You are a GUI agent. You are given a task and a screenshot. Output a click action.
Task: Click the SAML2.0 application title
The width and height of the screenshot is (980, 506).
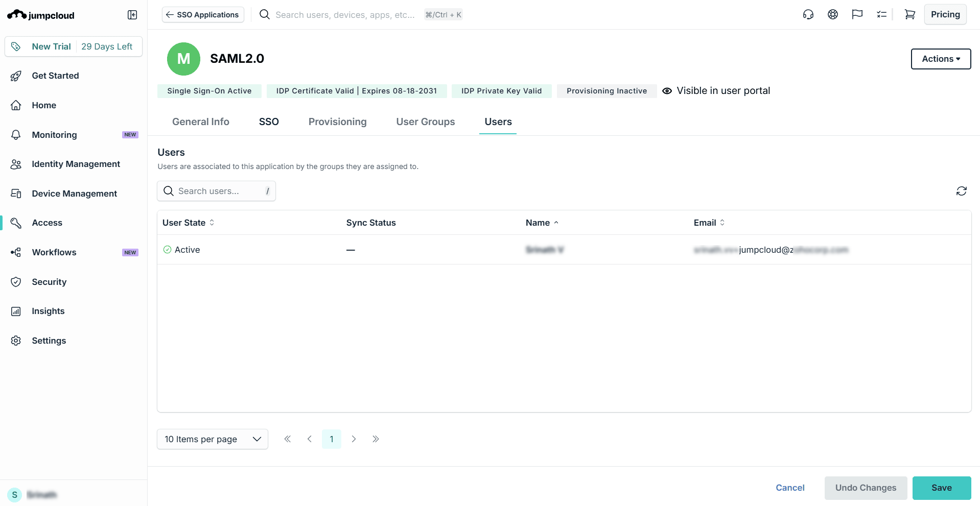237,59
